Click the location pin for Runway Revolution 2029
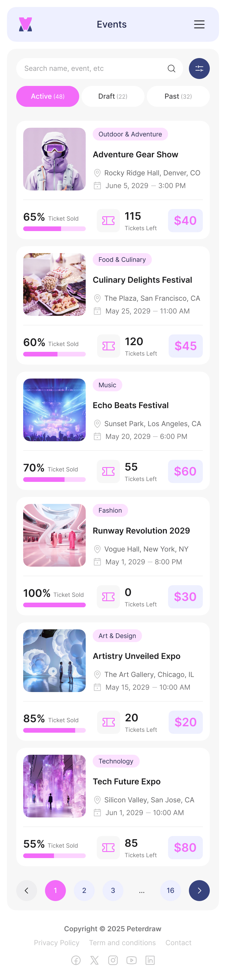This screenshot has height=980, width=226. (x=97, y=549)
